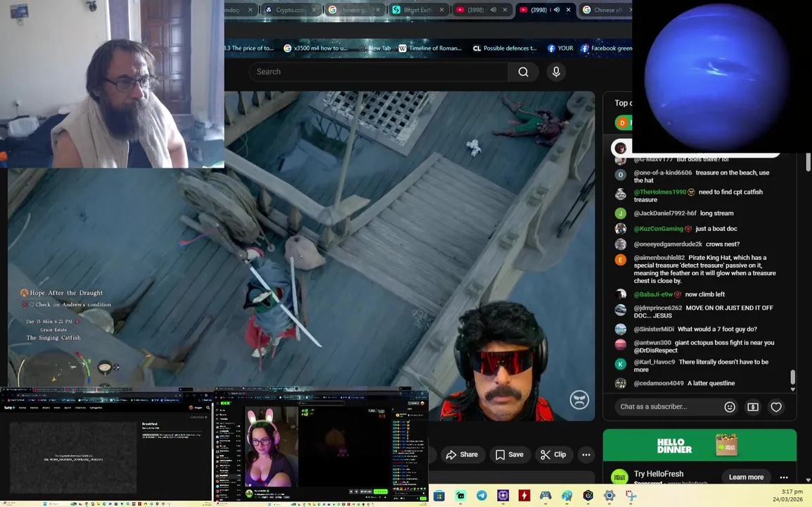Click the 'Try HelloFresh' ad title

pyautogui.click(x=658, y=474)
